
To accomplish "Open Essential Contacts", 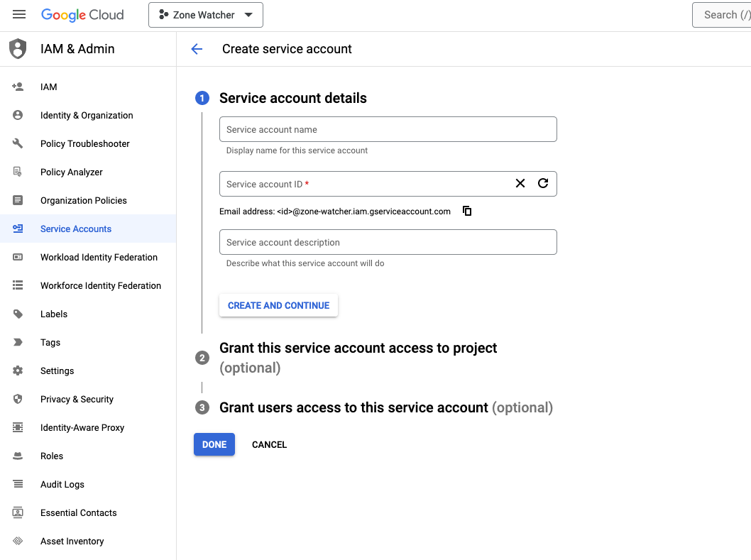I will tap(88, 512).
